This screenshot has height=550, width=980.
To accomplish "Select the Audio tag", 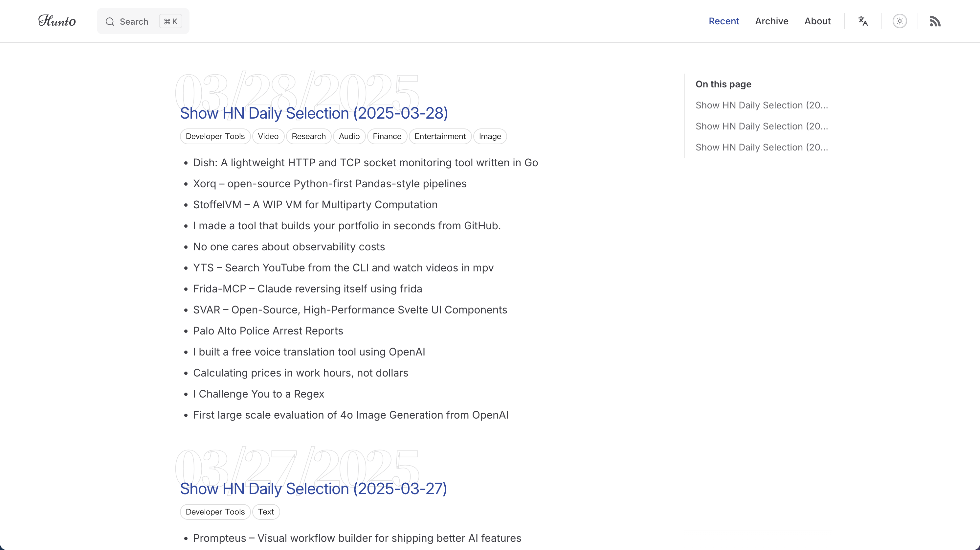I will (x=349, y=136).
